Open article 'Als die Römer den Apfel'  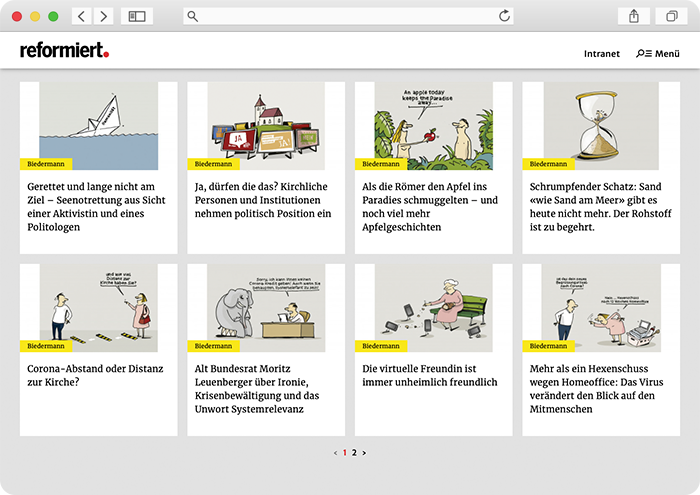click(430, 207)
